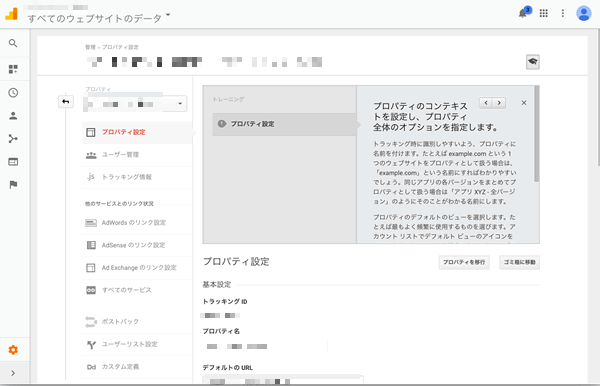The height and width of the screenshot is (386, 600).
Task: Toggle the training graduation cap icon
Action: (x=533, y=62)
